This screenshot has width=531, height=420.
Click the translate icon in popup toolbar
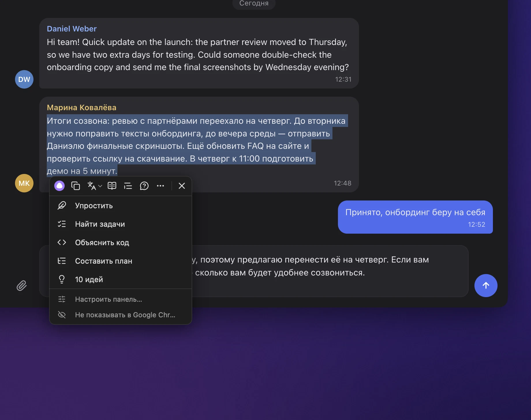(x=92, y=186)
